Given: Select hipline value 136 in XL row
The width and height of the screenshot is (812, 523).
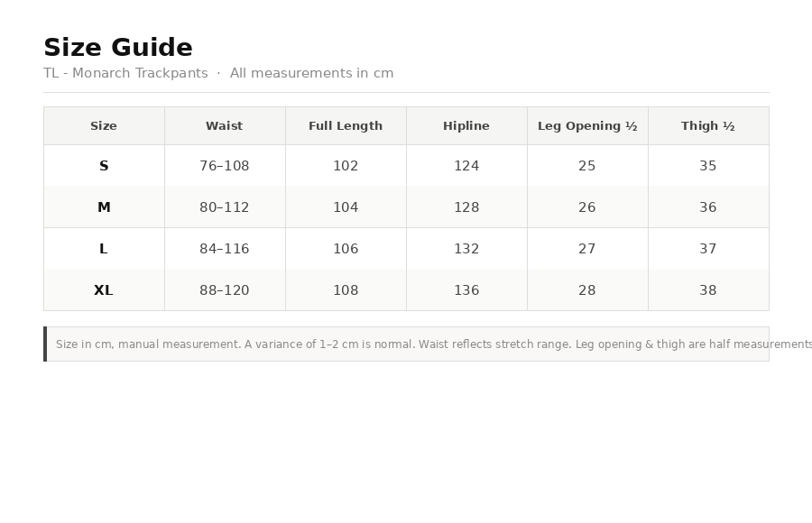Looking at the screenshot, I should point(466,290).
